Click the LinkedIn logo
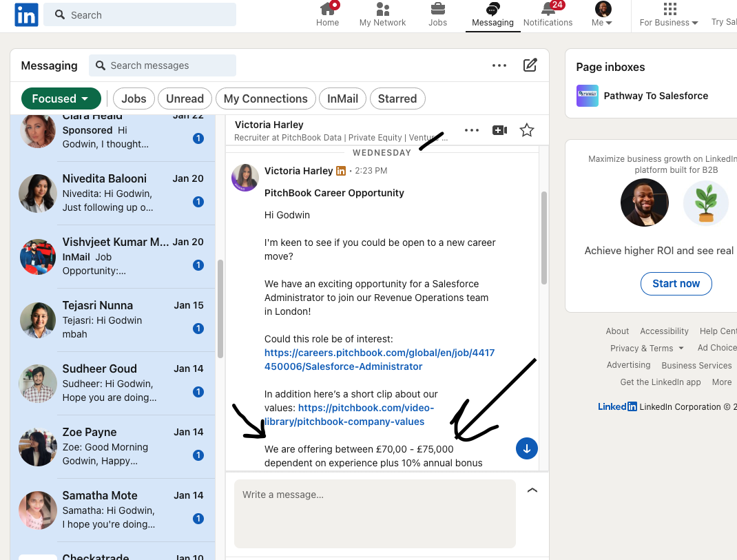 (x=25, y=14)
